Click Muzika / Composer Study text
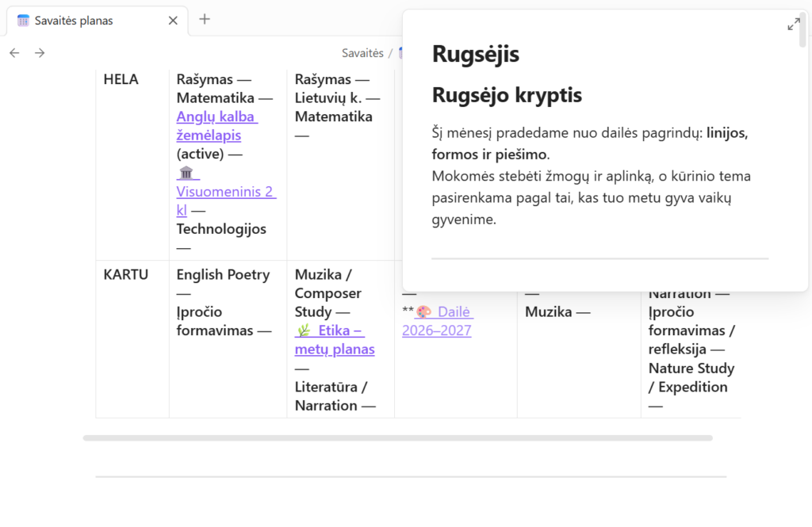812x527 pixels. click(x=327, y=293)
